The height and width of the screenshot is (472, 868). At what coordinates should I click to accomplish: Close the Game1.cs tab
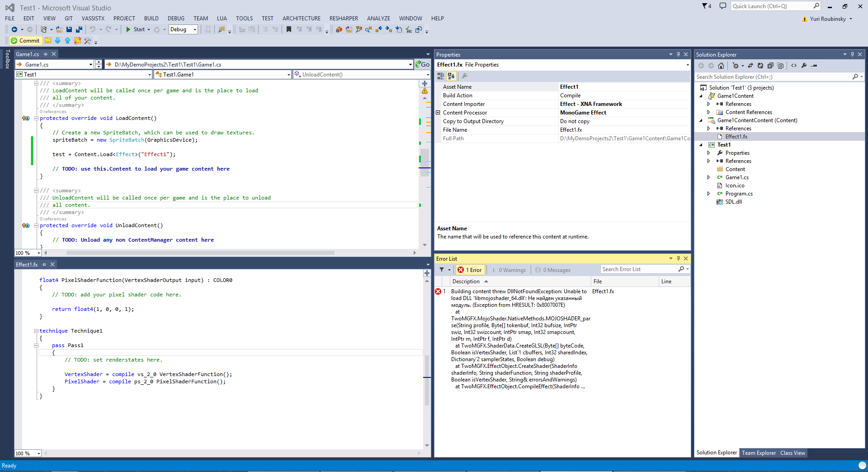54,54
